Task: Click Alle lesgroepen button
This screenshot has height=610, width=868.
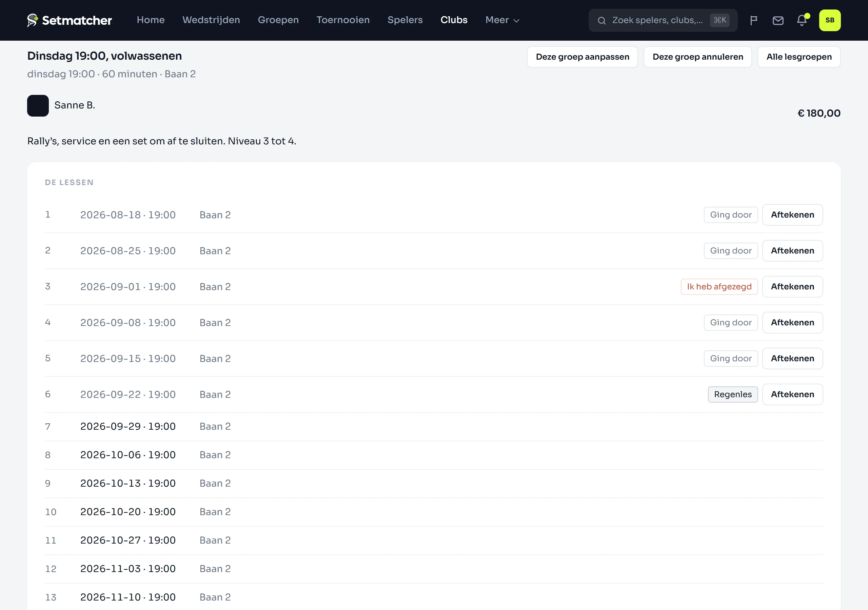Action: pyautogui.click(x=799, y=57)
